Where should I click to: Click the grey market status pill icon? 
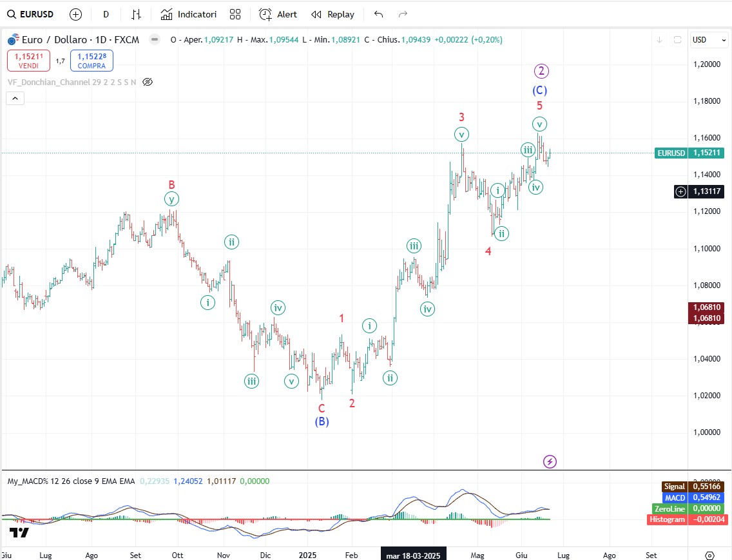(x=154, y=39)
